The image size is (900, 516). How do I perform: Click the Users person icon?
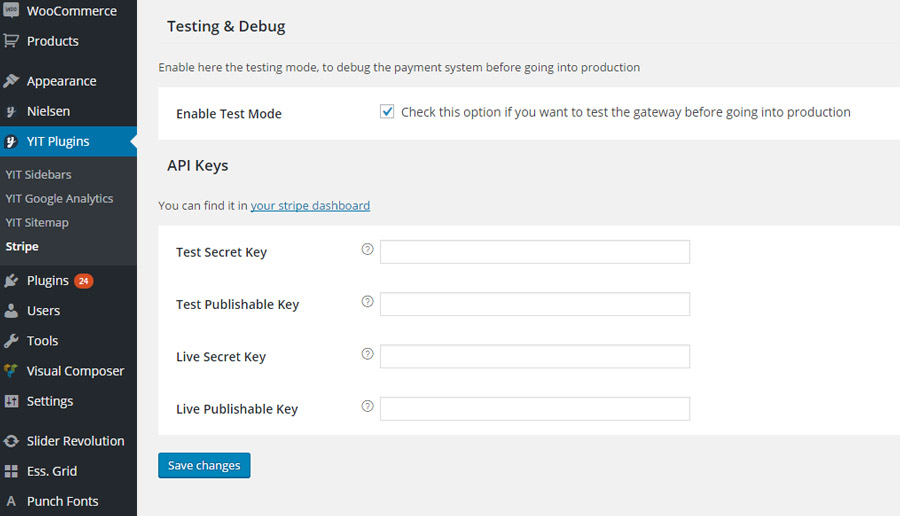(x=11, y=311)
